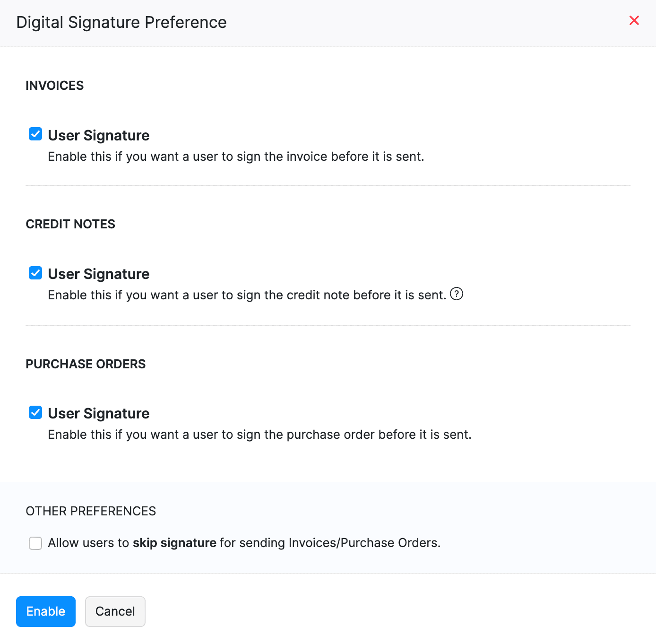Click the bold skip signature text
Viewport: 656px width, 644px height.
pyautogui.click(x=174, y=543)
